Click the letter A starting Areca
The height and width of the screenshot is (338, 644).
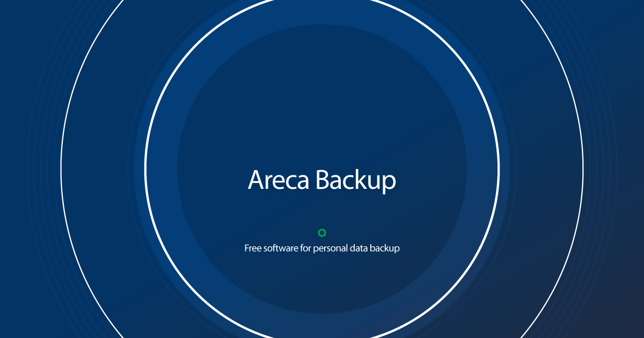(x=256, y=181)
